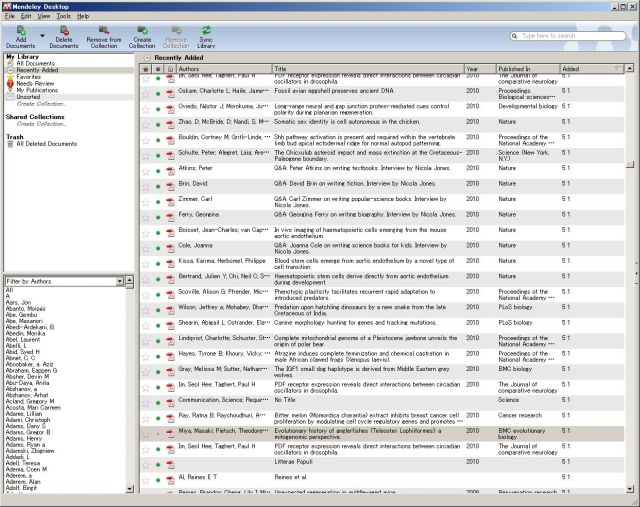The height and width of the screenshot is (507, 640).
Task: Open PDF icon for Schulte, Peter row
Action: point(170,156)
